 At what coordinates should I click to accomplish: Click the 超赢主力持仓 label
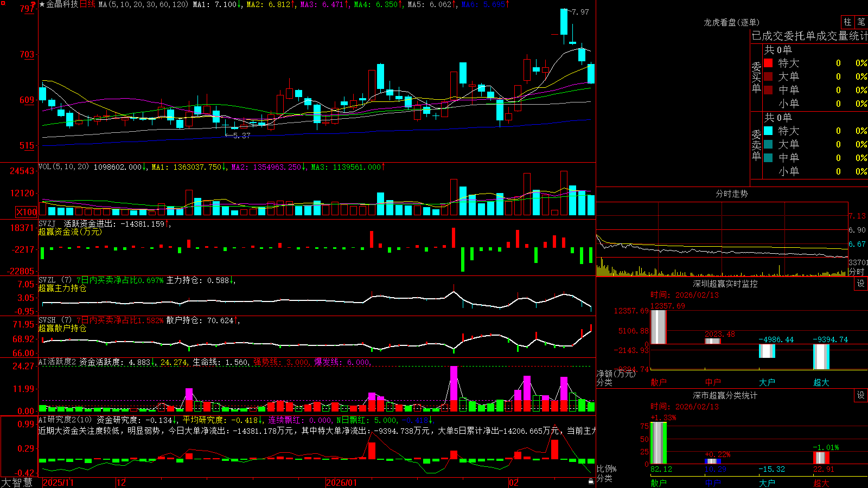(62, 288)
